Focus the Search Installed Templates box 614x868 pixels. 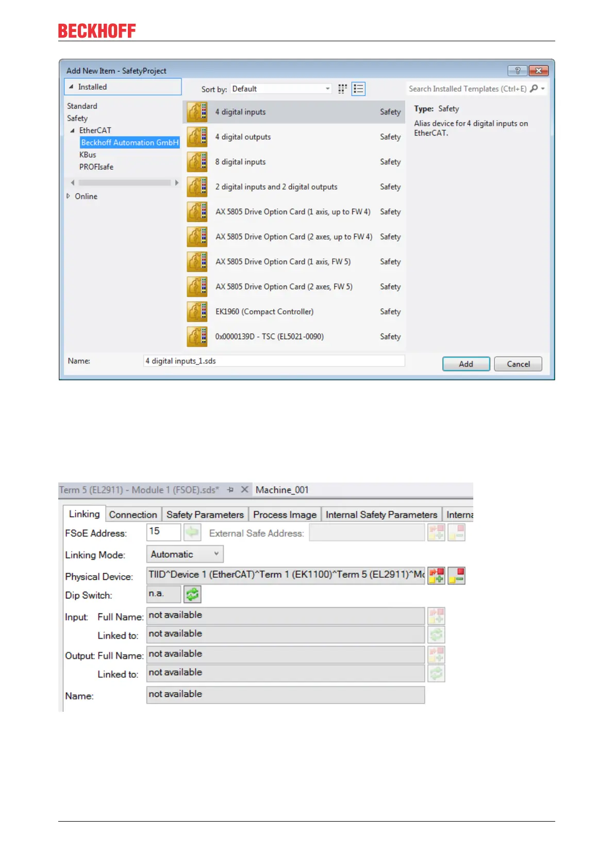pyautogui.click(x=468, y=89)
